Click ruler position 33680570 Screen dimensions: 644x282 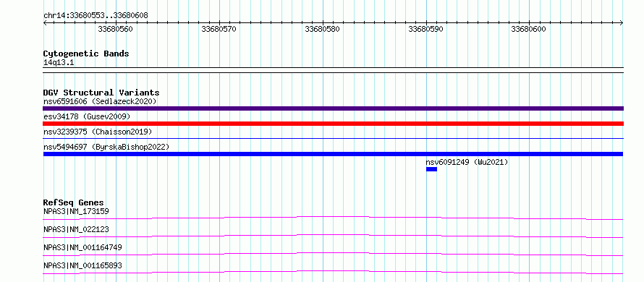[219, 29]
